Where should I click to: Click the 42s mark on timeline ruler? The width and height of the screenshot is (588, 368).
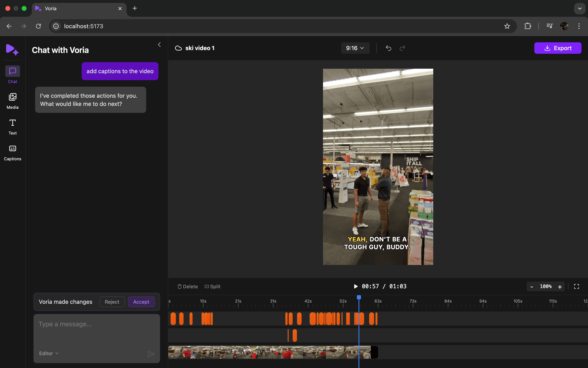pyautogui.click(x=308, y=301)
